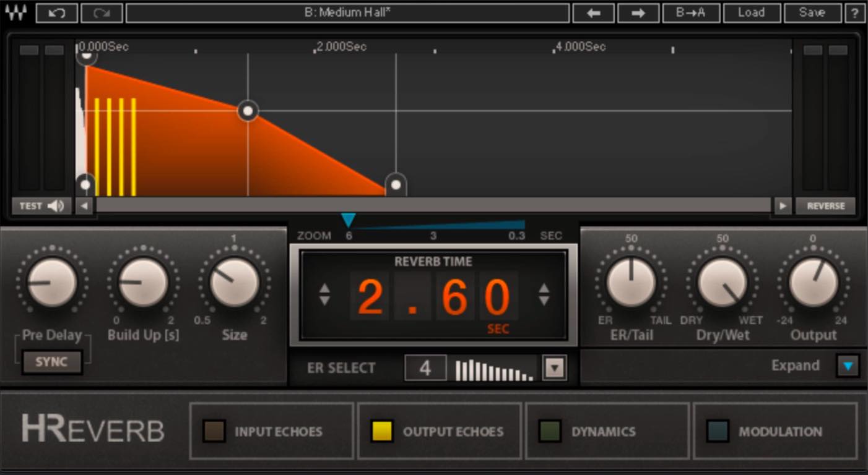
Task: Open the INPUT ECHOES tab
Action: (271, 431)
